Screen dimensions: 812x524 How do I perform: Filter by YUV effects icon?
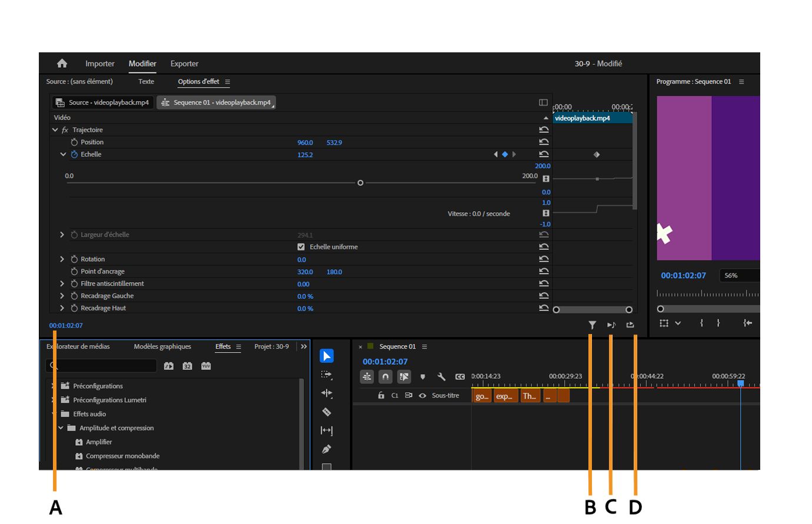tap(206, 366)
